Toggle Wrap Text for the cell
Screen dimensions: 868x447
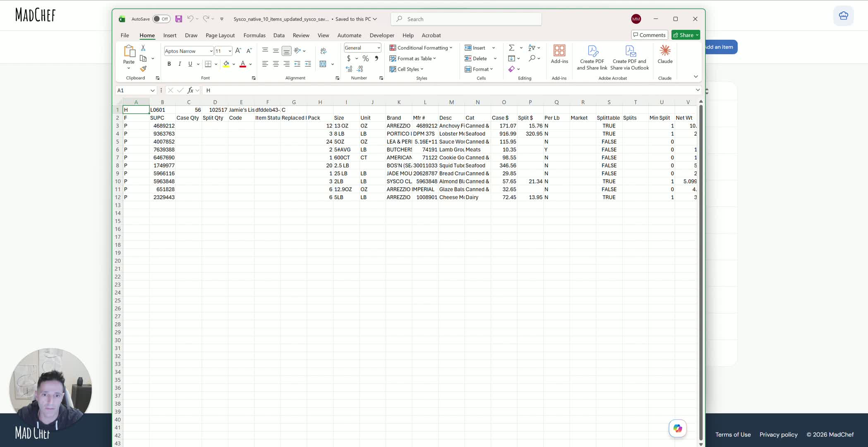323,50
